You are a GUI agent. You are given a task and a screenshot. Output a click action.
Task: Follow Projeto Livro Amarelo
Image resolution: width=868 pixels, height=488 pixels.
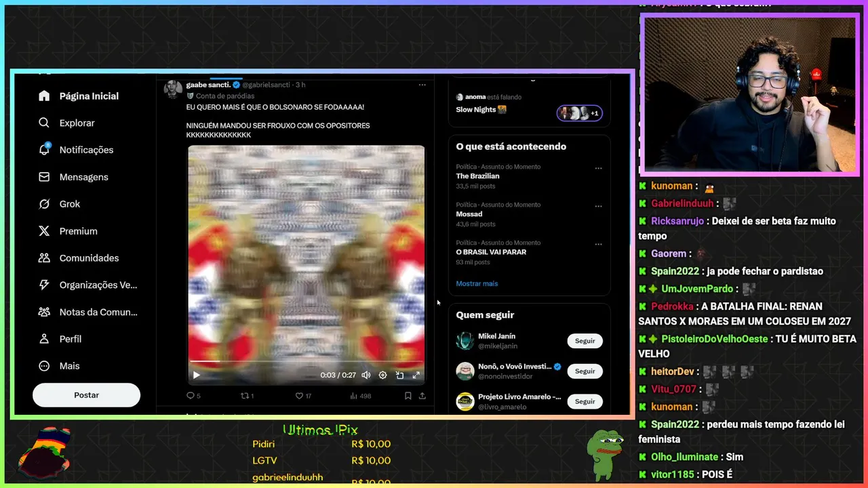coord(585,401)
